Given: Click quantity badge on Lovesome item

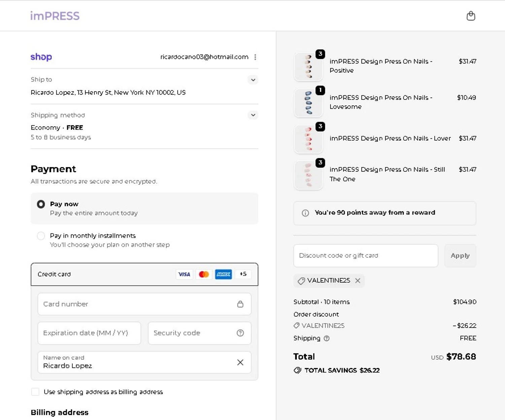Looking at the screenshot, I should coord(320,90).
